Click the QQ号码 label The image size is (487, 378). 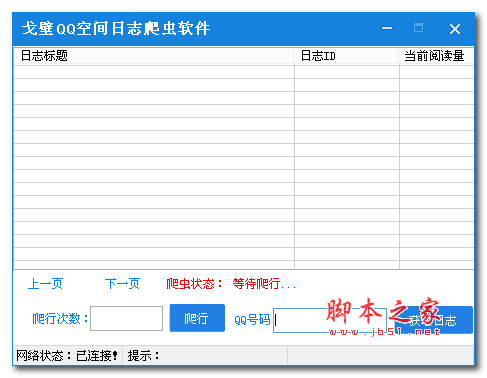(252, 320)
